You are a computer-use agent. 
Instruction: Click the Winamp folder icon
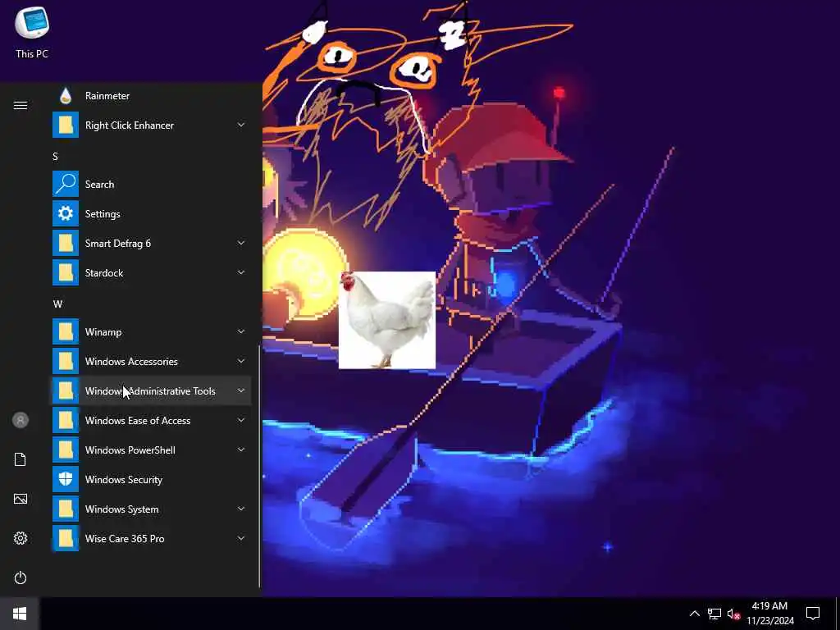(x=66, y=332)
